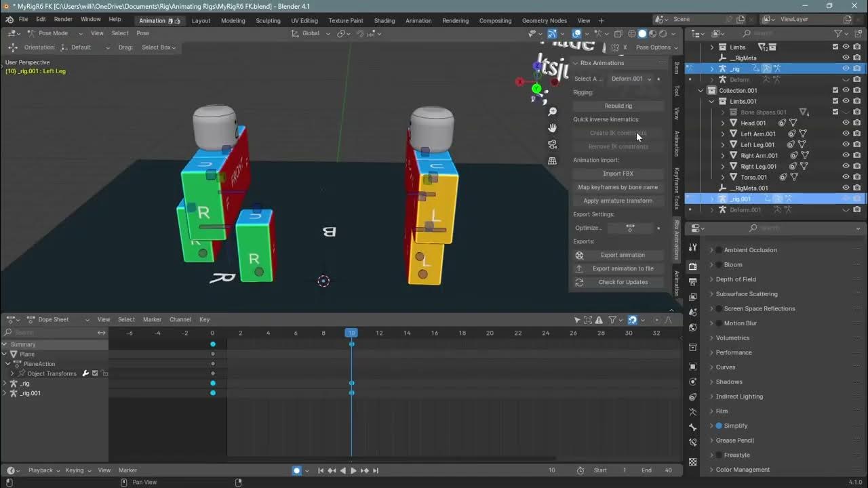Screen dimensions: 868x488
Task: Open the Bone properties tab icon
Action: (x=692, y=428)
